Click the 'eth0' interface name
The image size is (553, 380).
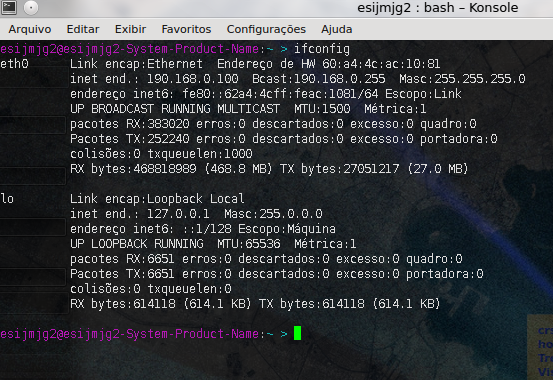14,64
